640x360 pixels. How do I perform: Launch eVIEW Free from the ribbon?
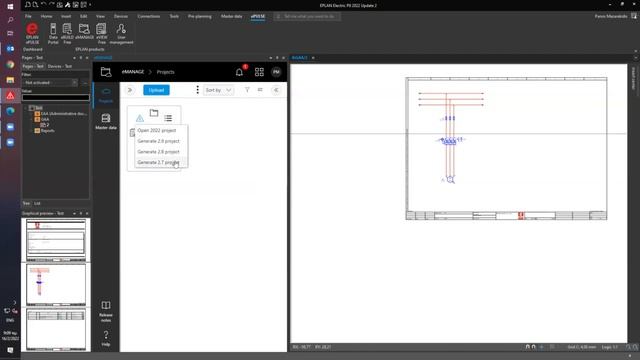(x=101, y=33)
